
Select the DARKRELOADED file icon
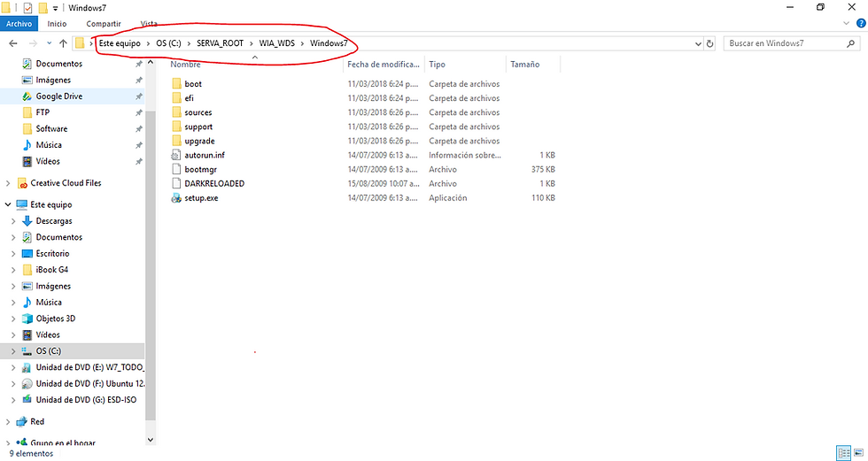176,183
